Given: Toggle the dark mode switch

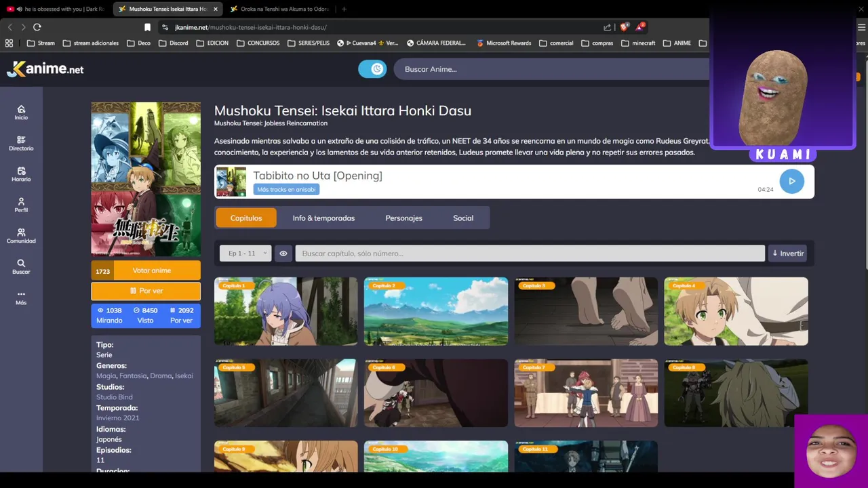Looking at the screenshot, I should (x=372, y=68).
